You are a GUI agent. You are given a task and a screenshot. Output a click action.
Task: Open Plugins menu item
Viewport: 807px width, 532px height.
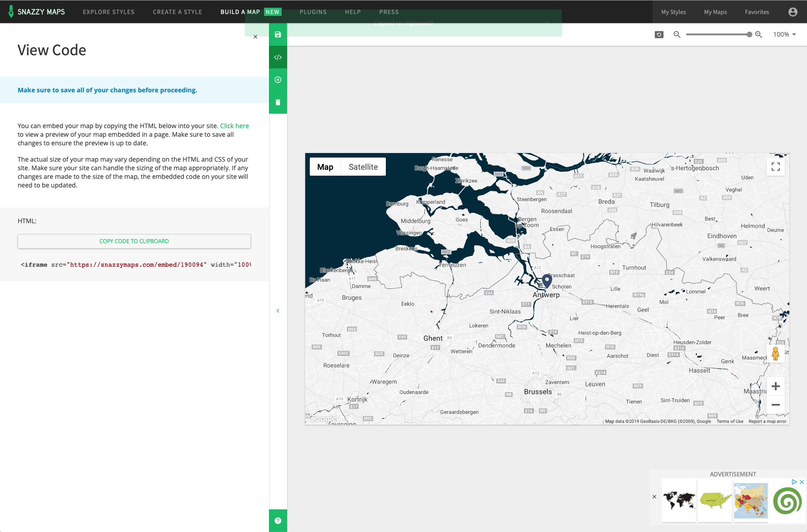(x=313, y=12)
